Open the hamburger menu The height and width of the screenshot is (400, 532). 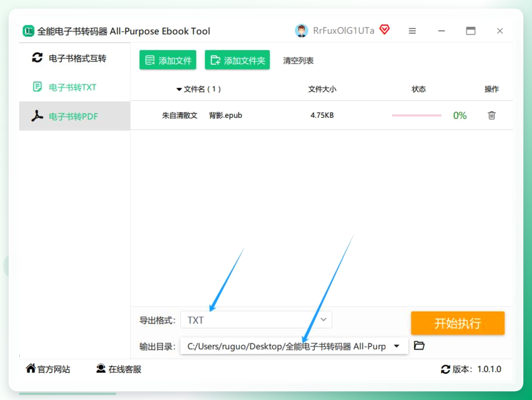412,31
